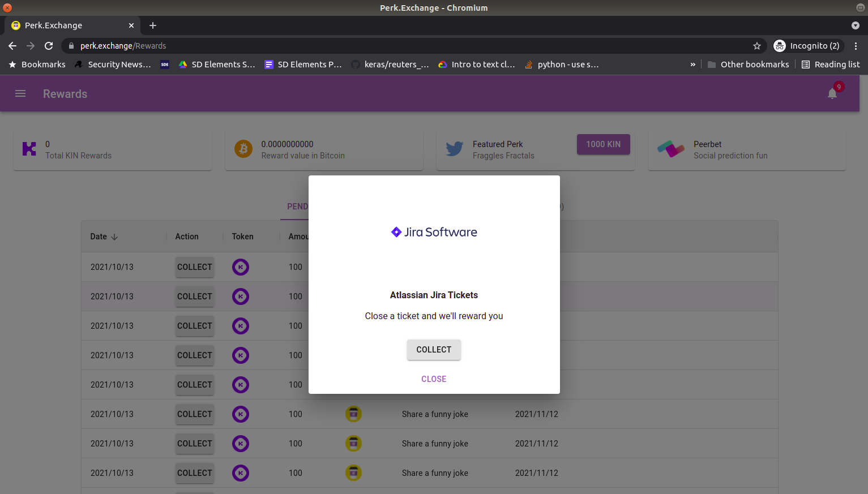The height and width of the screenshot is (494, 868).
Task: Open the tab search dropdown
Action: tap(856, 25)
